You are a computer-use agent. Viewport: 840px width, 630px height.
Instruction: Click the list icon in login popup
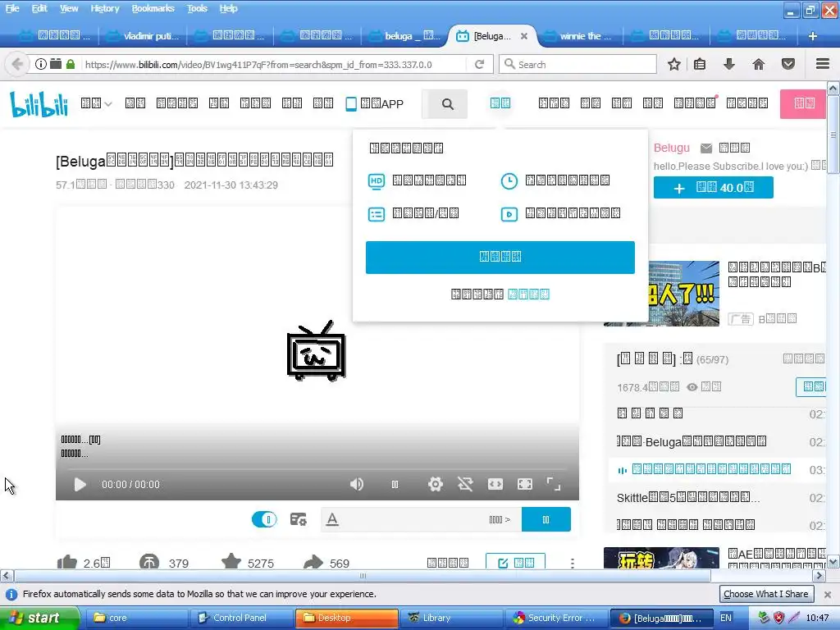[x=376, y=214]
